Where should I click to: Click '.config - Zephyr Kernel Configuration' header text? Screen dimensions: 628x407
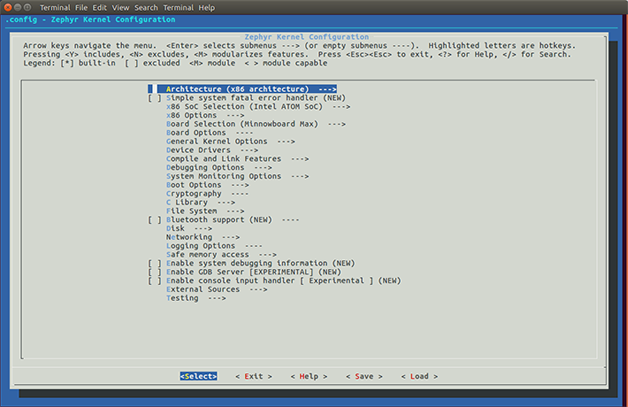click(x=90, y=19)
